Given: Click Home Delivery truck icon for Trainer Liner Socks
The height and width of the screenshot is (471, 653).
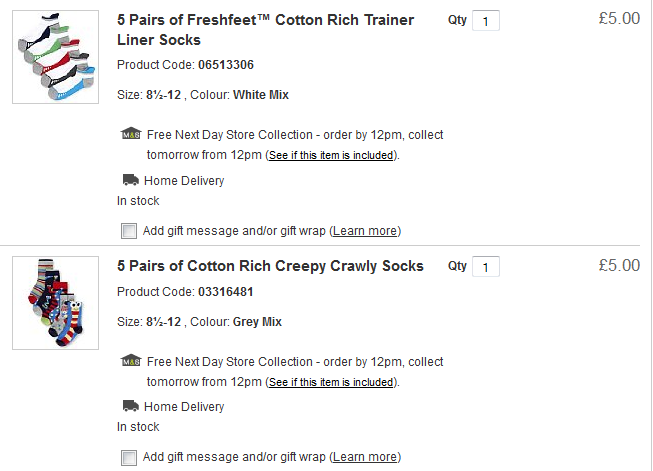Looking at the screenshot, I should click(130, 181).
